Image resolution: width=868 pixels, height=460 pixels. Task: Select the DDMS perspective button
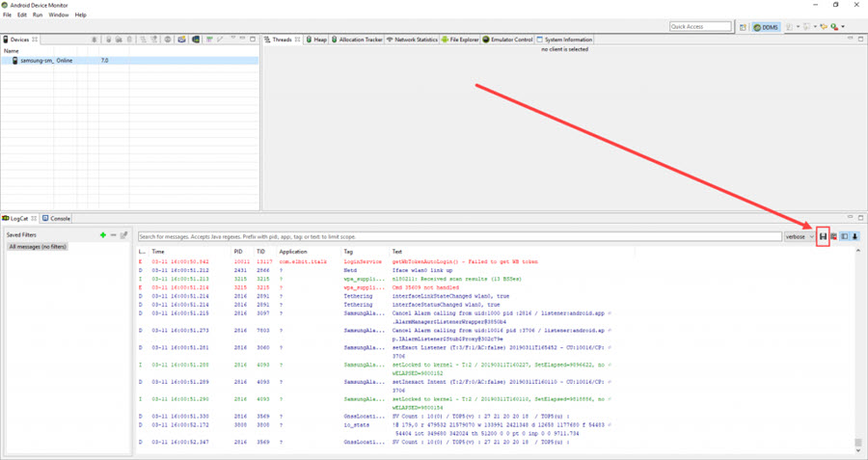(766, 27)
